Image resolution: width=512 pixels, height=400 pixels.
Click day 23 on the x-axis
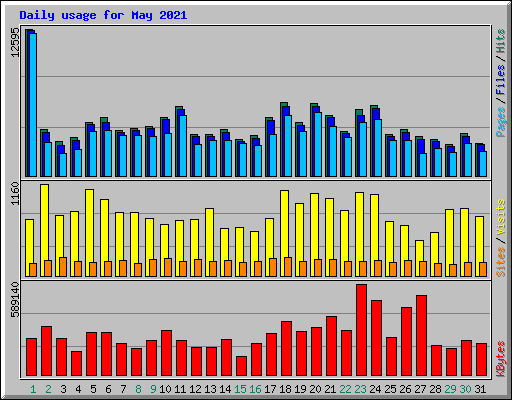[x=360, y=389]
